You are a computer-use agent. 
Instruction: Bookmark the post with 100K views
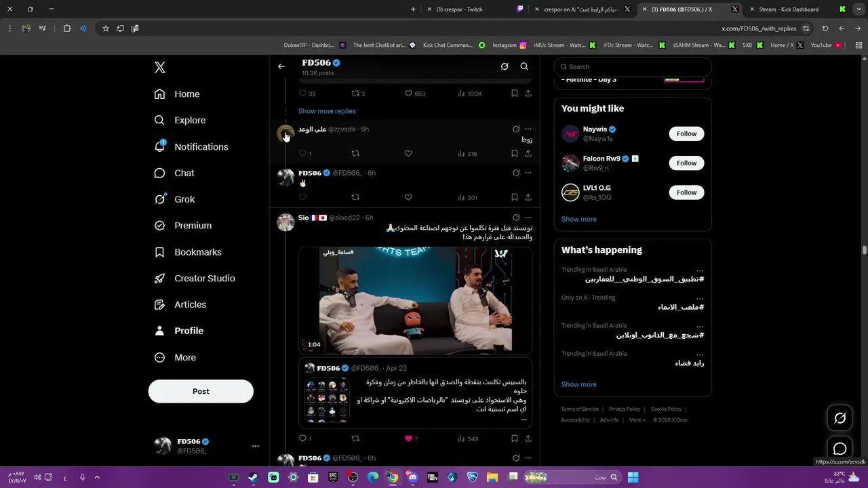[x=514, y=94]
